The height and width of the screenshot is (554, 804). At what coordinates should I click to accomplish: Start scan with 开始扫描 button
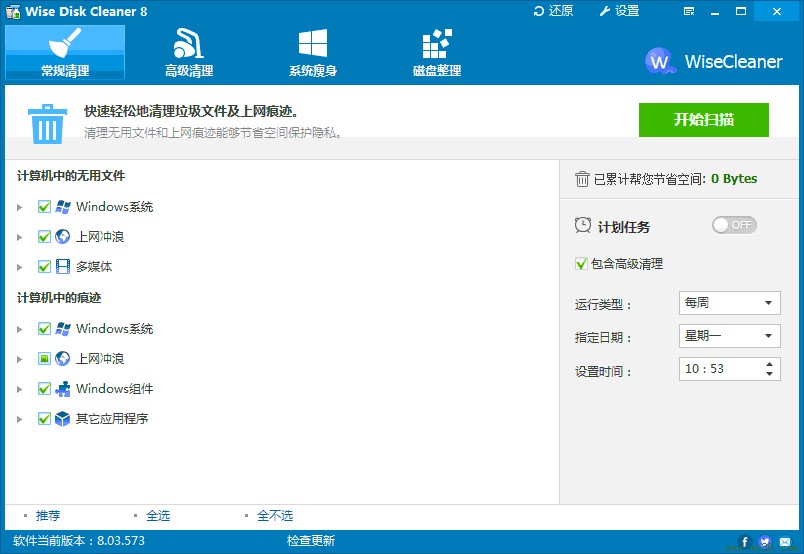coord(704,120)
